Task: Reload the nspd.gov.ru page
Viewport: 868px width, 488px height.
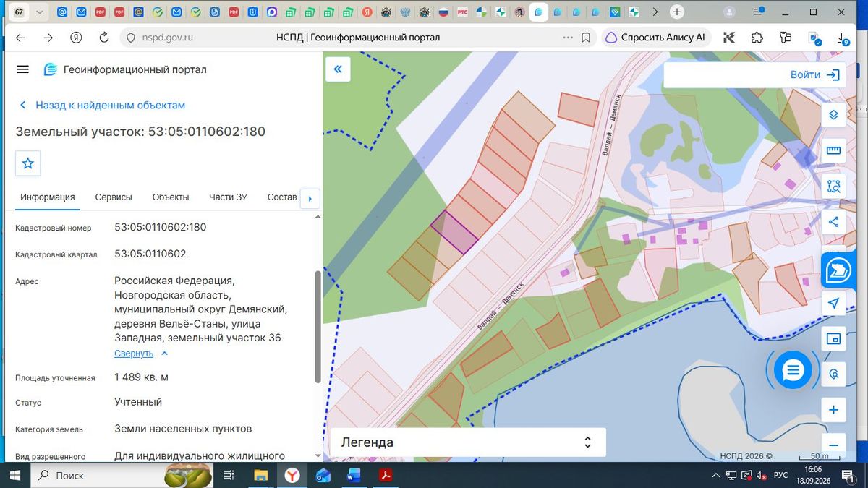Action: pyautogui.click(x=103, y=38)
